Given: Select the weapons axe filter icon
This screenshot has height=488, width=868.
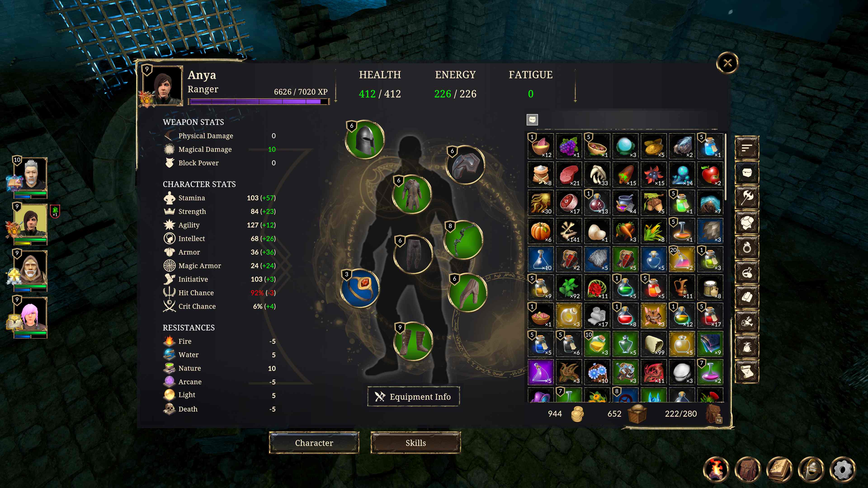Looking at the screenshot, I should tap(747, 198).
